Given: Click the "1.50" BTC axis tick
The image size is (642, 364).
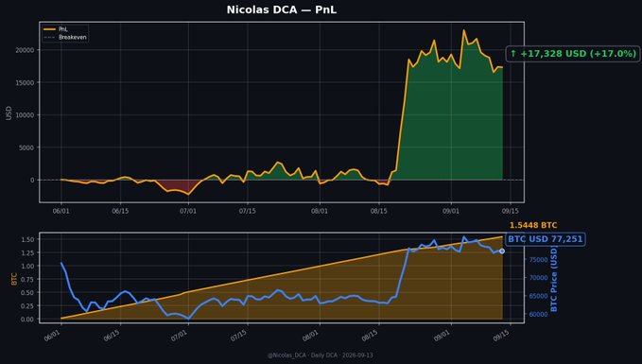Looking at the screenshot, I should 28,239.
